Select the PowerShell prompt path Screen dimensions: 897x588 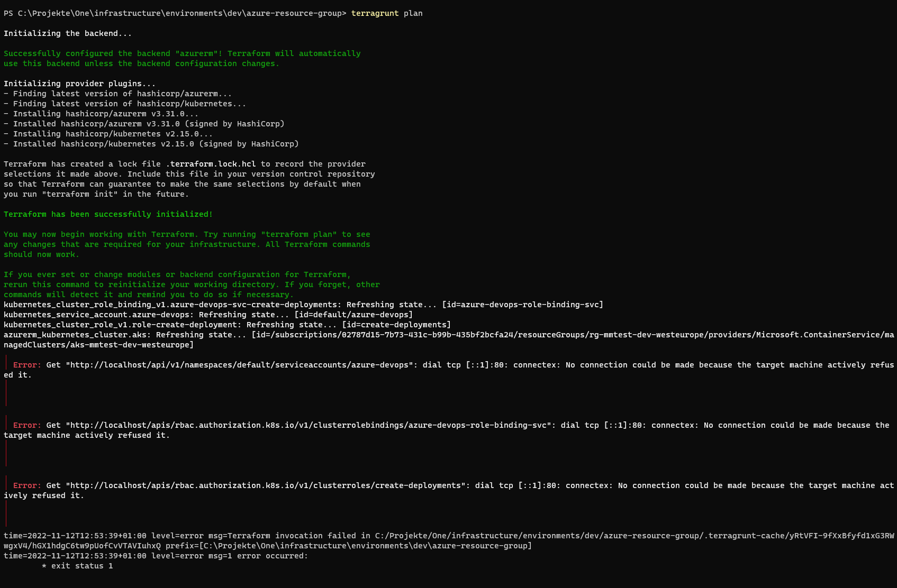(175, 13)
